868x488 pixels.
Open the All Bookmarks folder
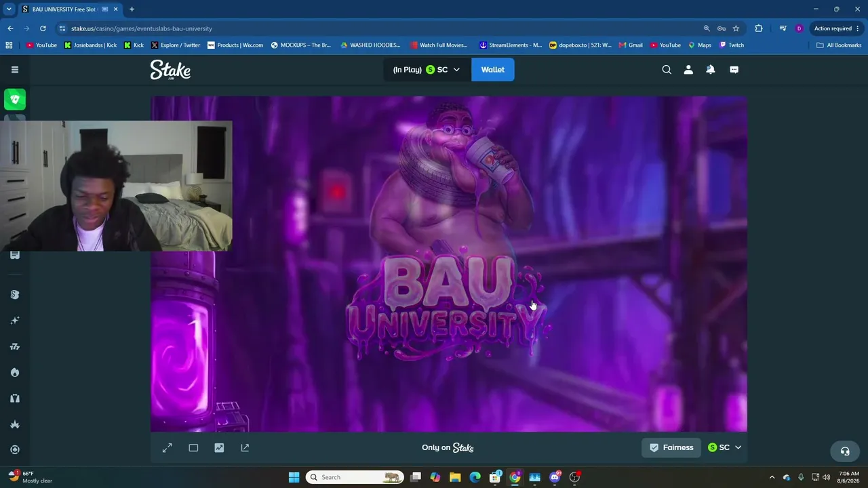[839, 45]
